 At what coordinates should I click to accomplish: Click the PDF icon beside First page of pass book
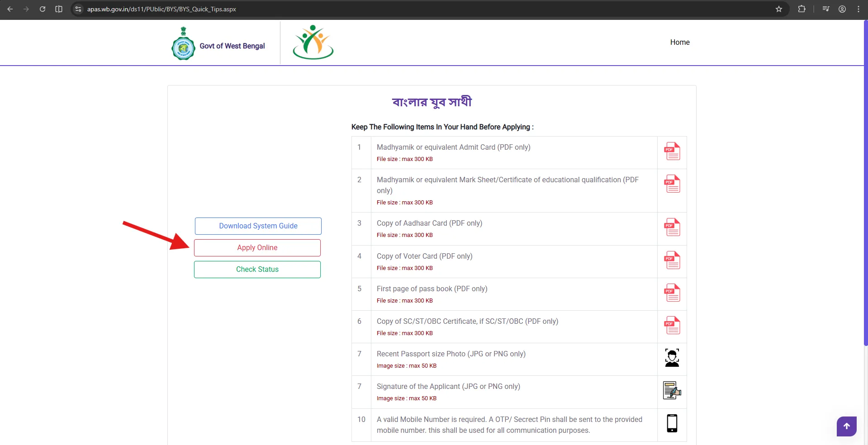point(672,293)
